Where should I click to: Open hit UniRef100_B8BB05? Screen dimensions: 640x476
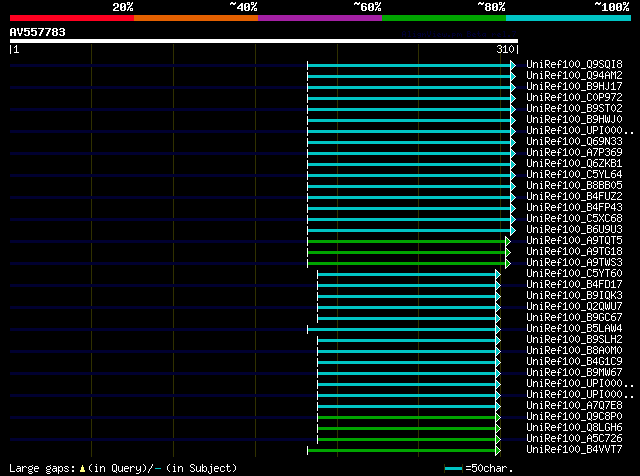coord(574,186)
